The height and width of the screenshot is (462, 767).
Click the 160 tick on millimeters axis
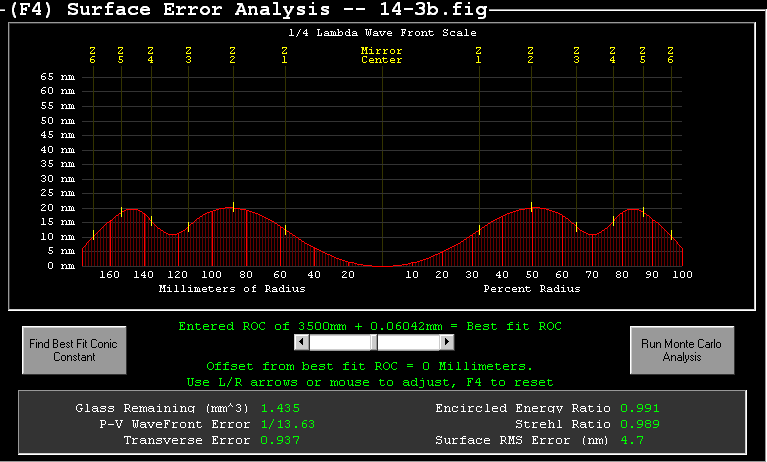111,274
